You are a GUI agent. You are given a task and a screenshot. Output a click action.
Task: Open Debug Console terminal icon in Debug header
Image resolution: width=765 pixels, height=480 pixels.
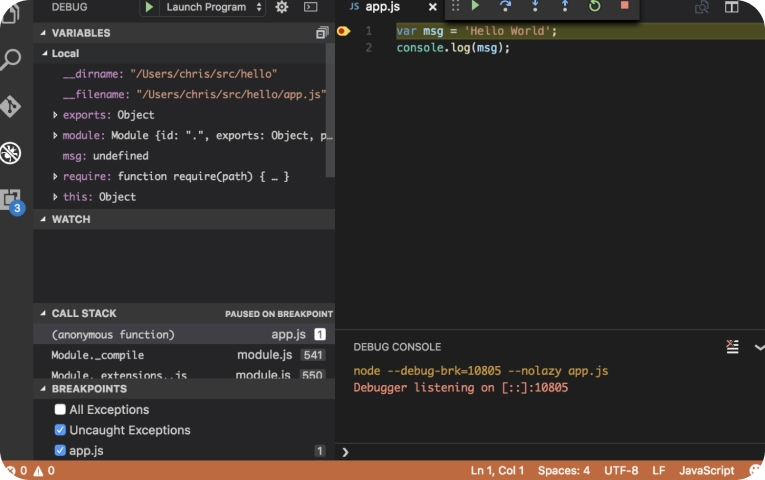(310, 7)
